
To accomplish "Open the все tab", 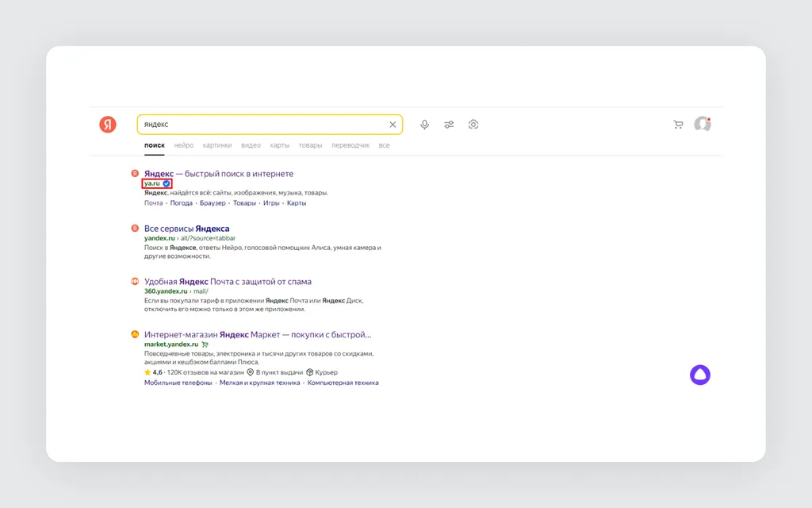I will pyautogui.click(x=385, y=145).
